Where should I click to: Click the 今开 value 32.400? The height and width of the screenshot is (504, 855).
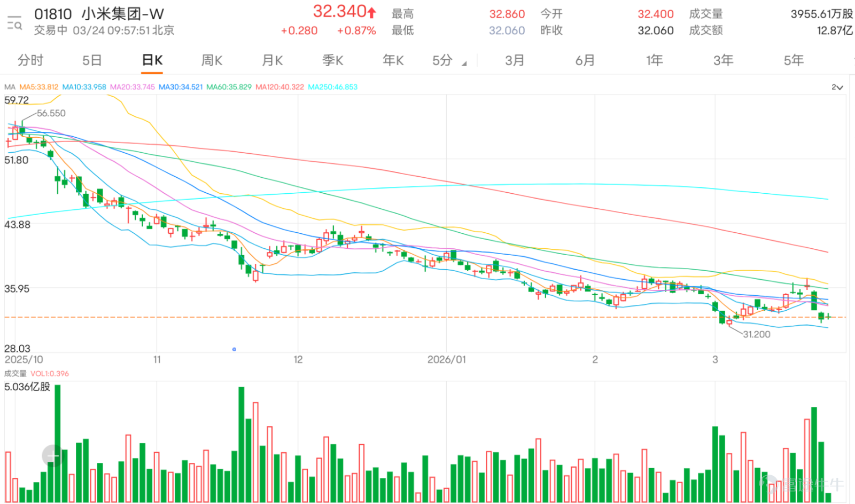[656, 14]
